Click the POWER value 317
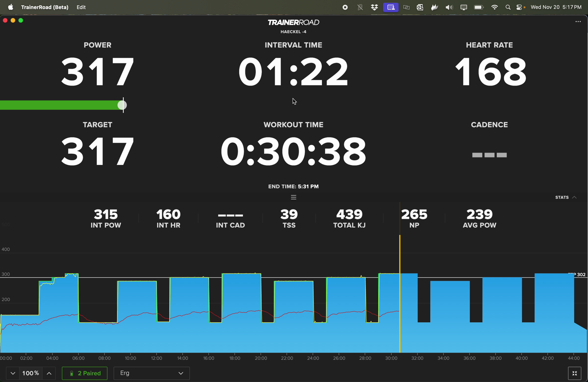 98,72
